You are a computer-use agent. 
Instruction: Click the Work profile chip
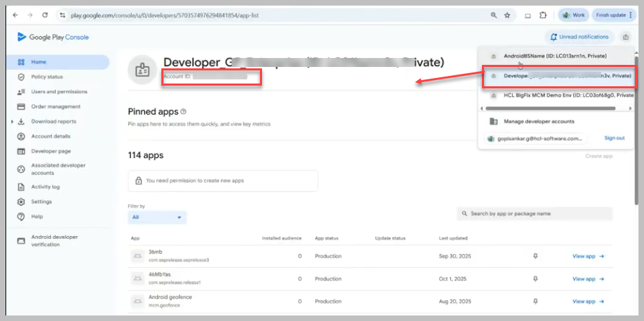click(x=574, y=15)
